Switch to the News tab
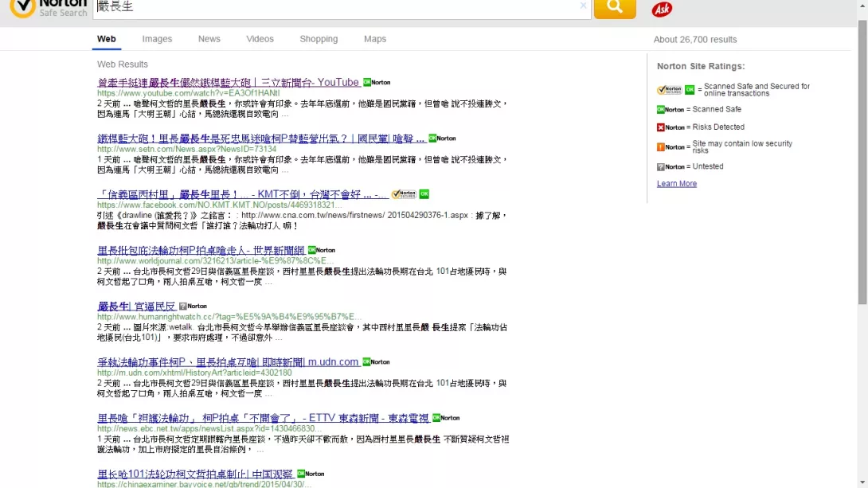The width and height of the screenshot is (868, 488). coord(209,39)
